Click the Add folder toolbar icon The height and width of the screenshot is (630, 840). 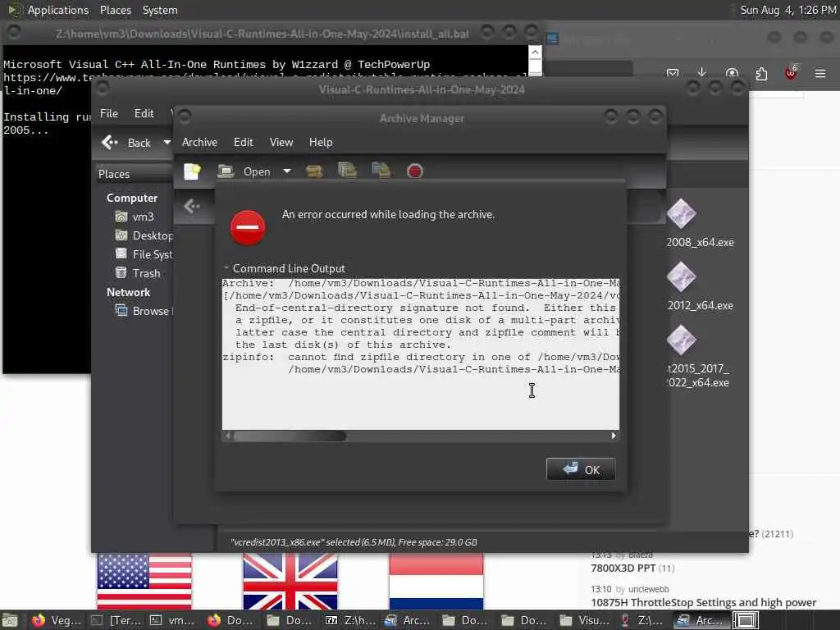tap(381, 171)
